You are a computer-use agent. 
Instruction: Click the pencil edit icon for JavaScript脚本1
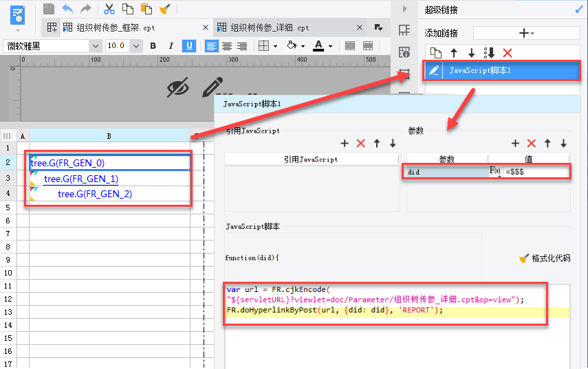(434, 70)
